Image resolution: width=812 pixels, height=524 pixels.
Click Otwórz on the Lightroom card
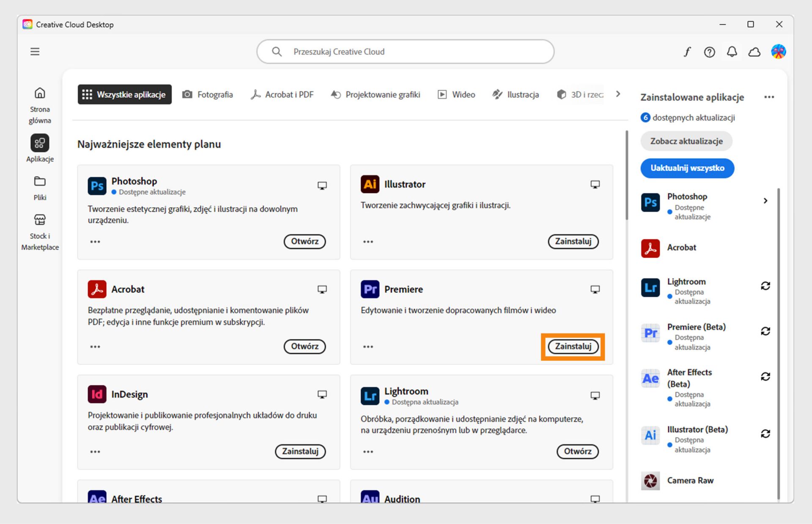[x=577, y=451]
